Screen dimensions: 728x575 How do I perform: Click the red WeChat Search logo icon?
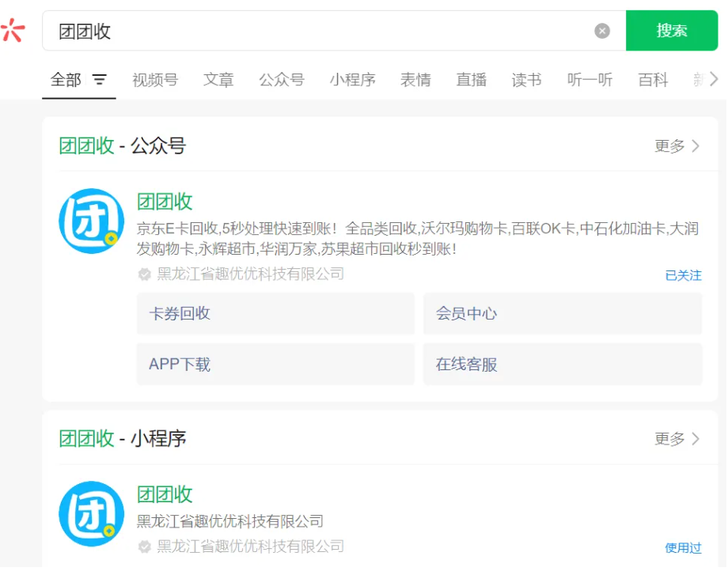(13, 31)
